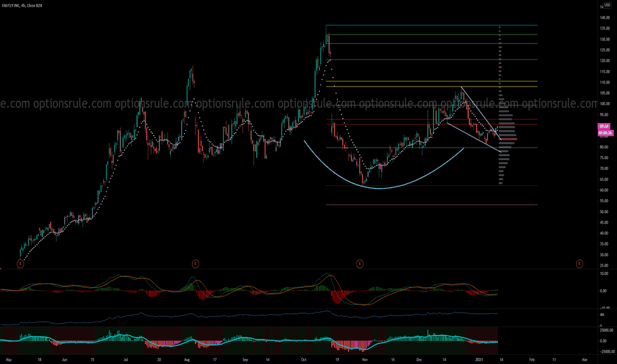
Task: Select the upper pink current price label
Action: (604, 126)
